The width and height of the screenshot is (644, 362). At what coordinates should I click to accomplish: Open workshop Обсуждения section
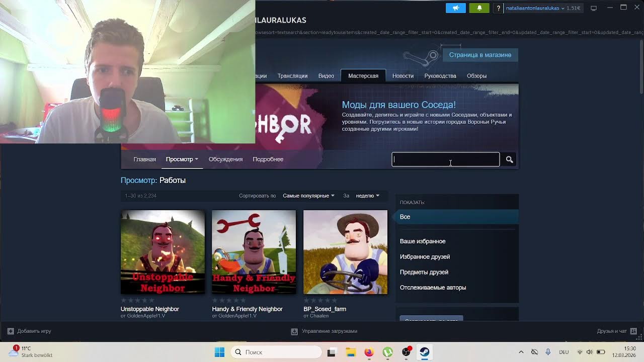225,159
